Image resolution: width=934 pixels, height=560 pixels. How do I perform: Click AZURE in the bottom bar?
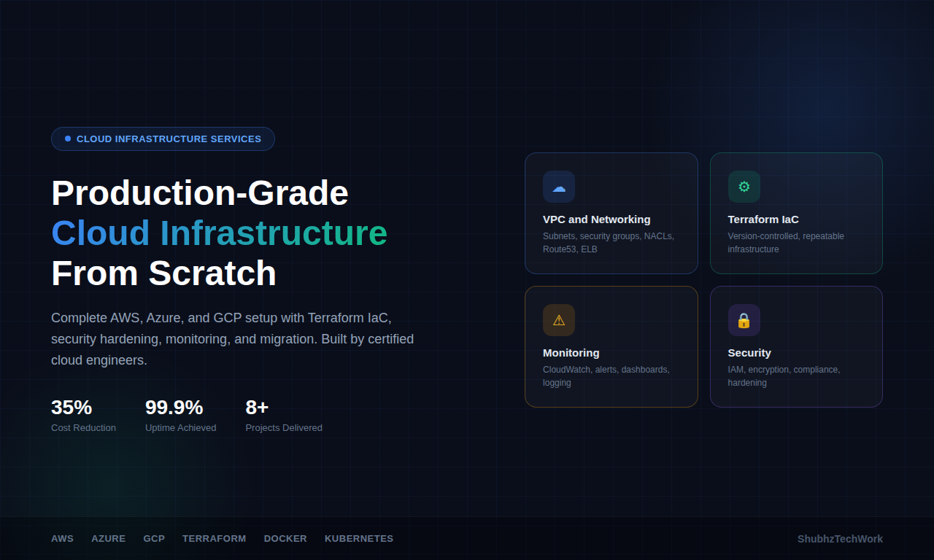[108, 539]
